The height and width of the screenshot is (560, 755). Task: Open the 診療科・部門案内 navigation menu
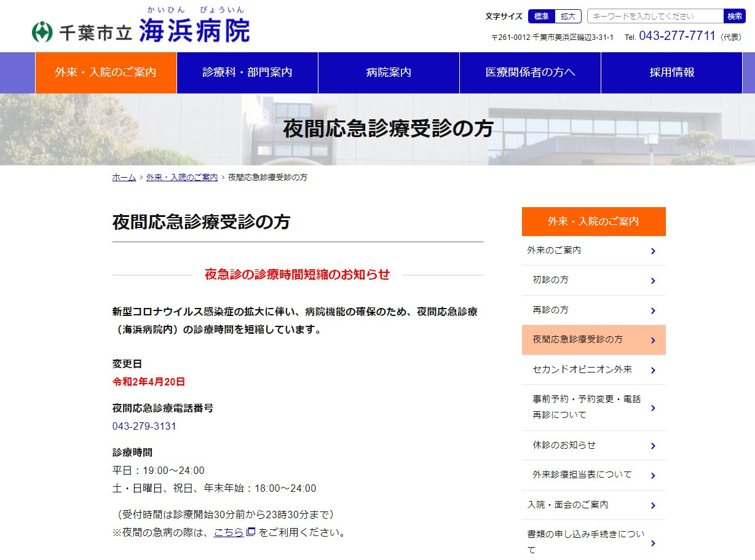point(247,73)
